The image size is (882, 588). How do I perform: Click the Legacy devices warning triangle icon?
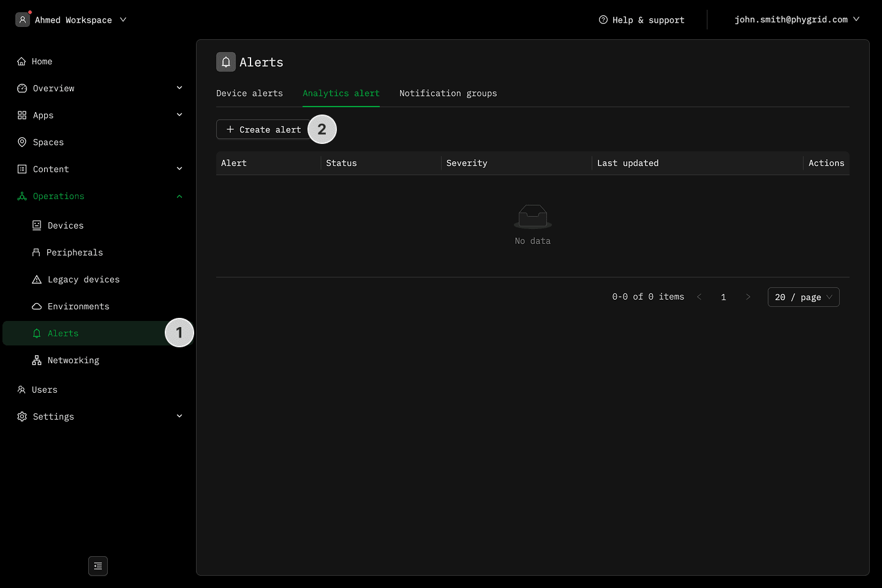pos(37,279)
